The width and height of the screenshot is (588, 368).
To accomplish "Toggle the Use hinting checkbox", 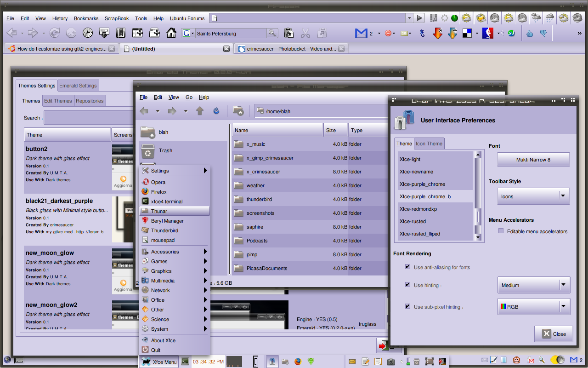I will (x=408, y=285).
